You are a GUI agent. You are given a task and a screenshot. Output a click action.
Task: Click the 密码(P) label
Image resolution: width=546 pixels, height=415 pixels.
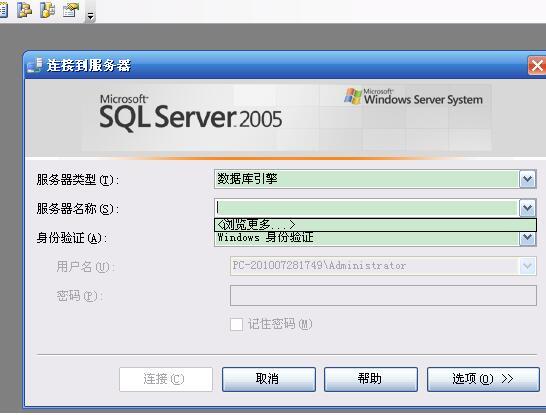point(80,296)
